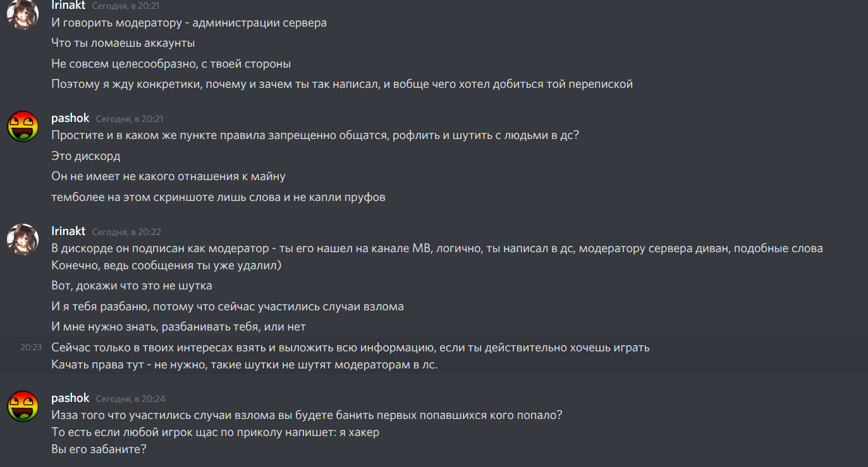Click the pashok username at 20:24
This screenshot has width=868, height=467.
pos(70,398)
